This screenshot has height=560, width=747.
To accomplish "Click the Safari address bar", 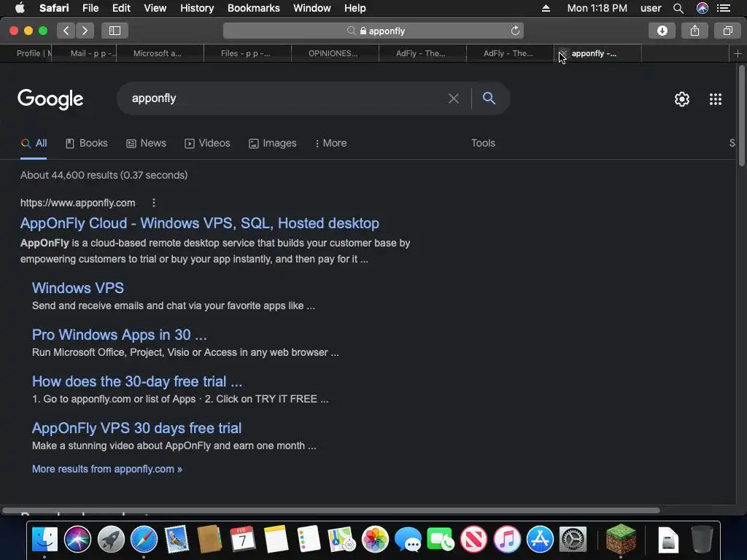I will (x=373, y=31).
